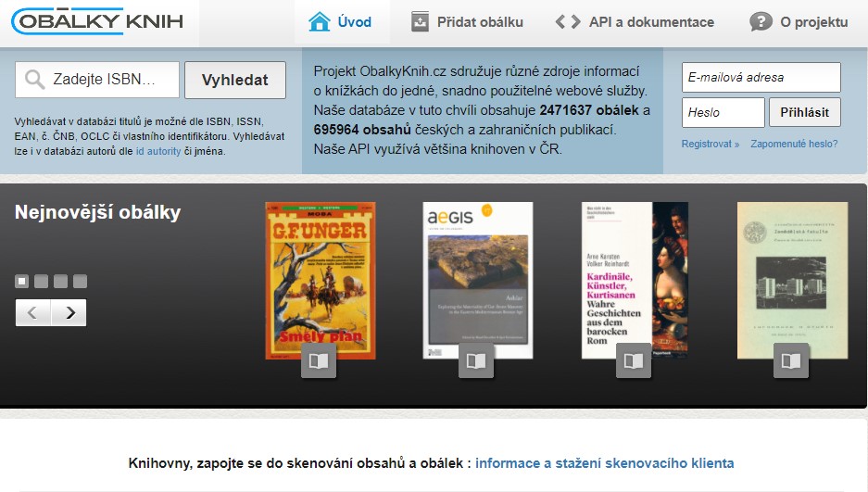
Task: Click book icon under Aegis cover
Action: [476, 360]
